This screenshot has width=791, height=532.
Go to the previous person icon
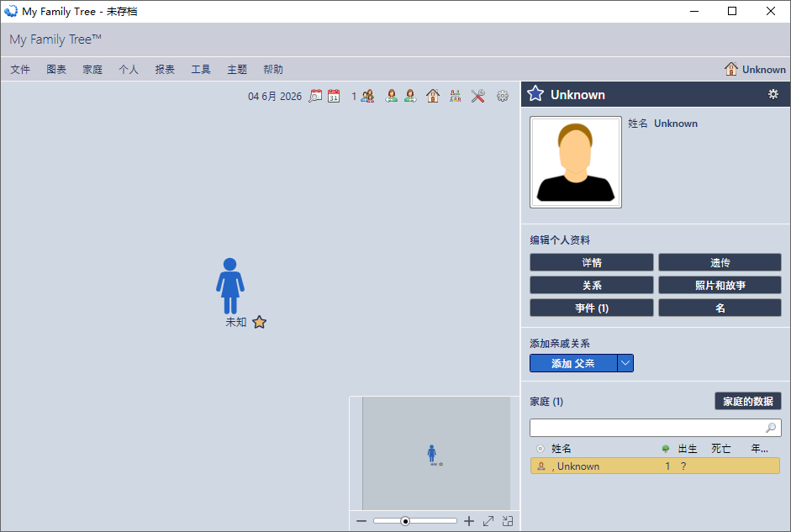pos(391,96)
